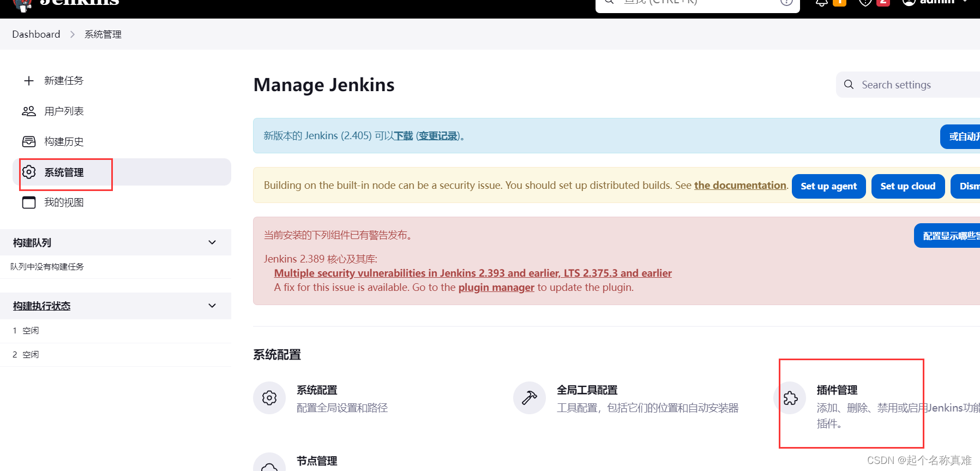Click the Search settings input field
Image resolution: width=980 pixels, height=471 pixels.
click(908, 85)
